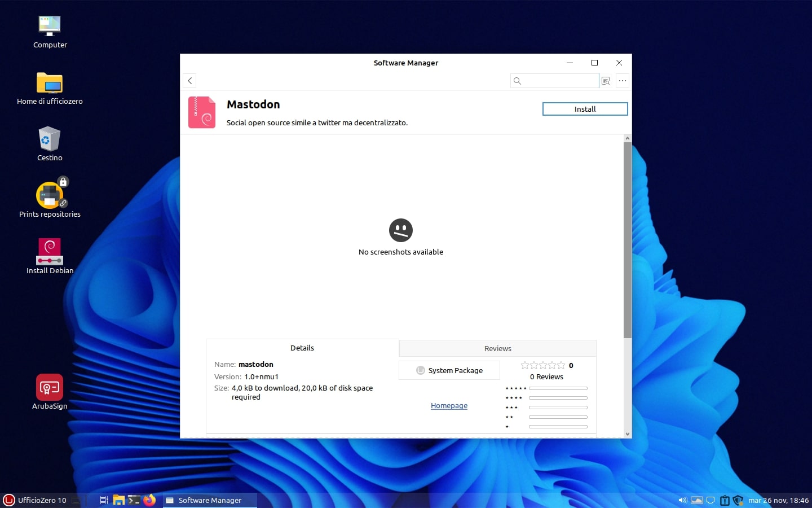Screen dimensions: 812x508
Task: Click the scrollbar up arrow
Action: [628, 138]
